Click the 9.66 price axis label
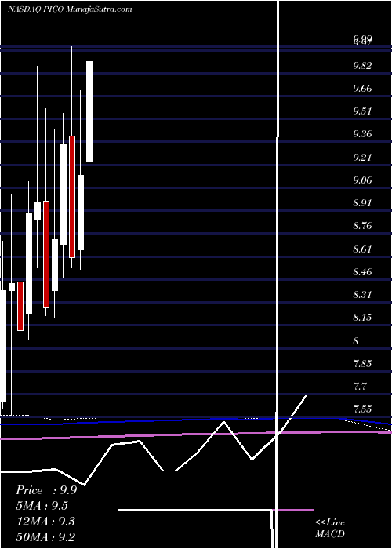 coord(362,89)
